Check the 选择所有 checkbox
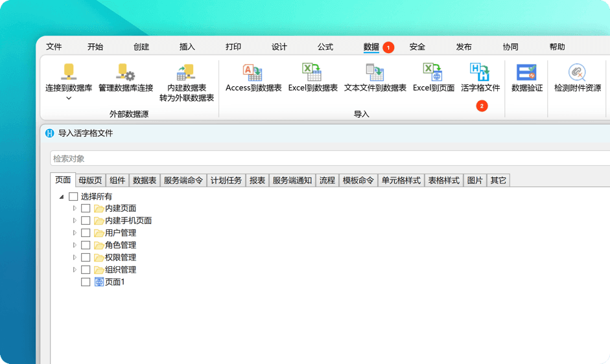 [73, 196]
